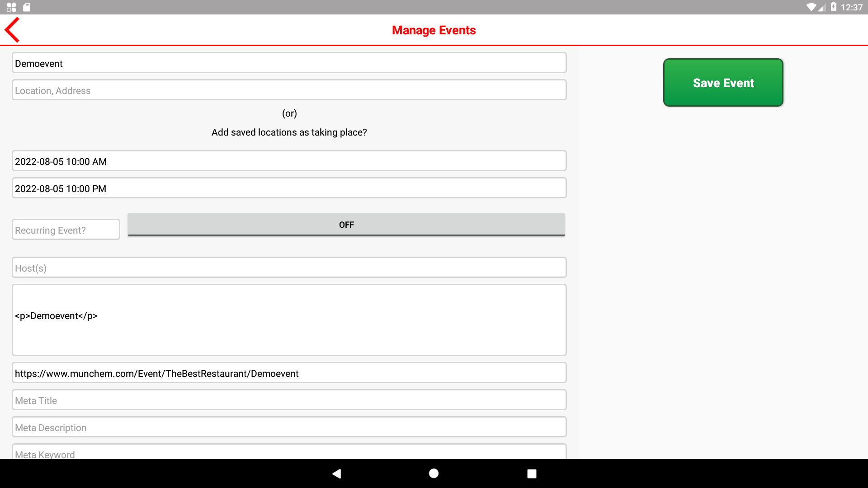
Task: Tap the Recurring Event? field
Action: (x=66, y=230)
